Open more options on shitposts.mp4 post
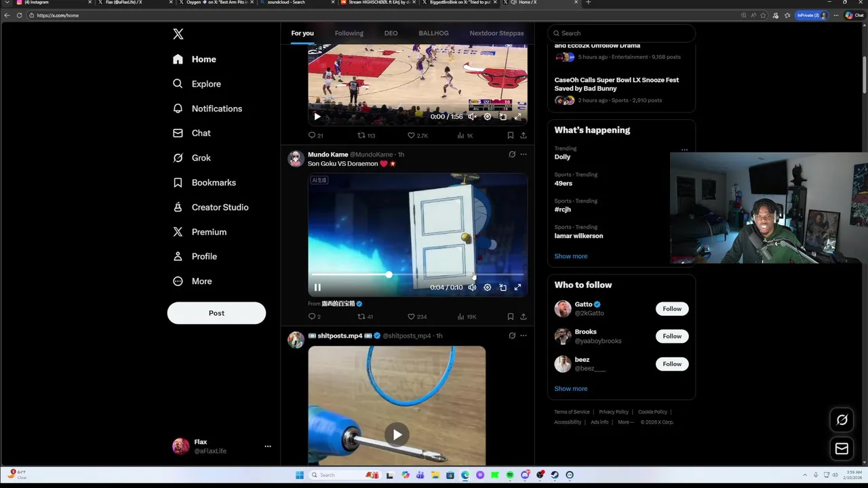 523,335
